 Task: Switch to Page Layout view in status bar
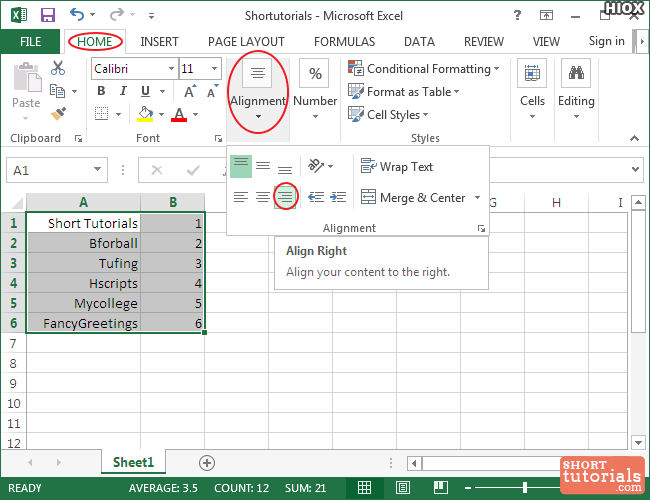point(403,488)
